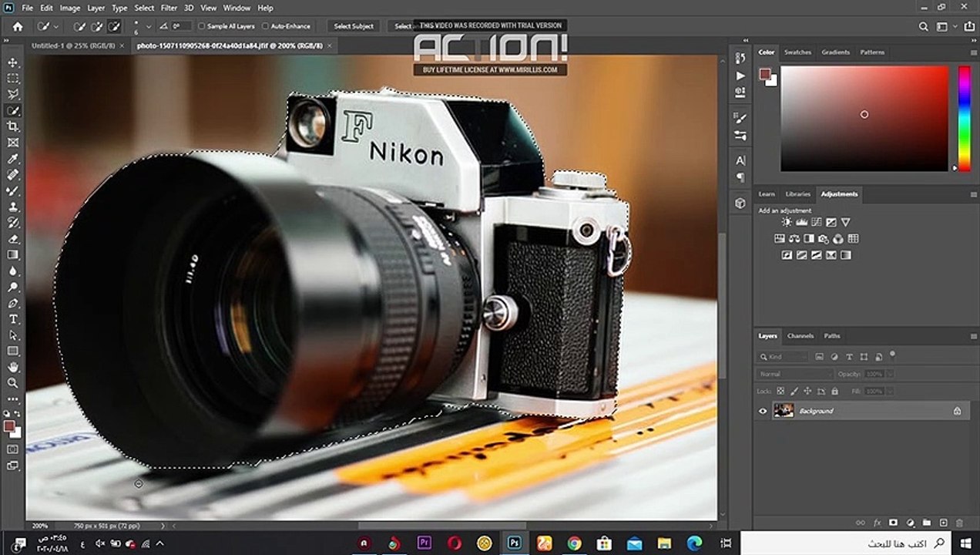Enable Sample All Layers checkbox
The width and height of the screenshot is (980, 555).
coord(202,26)
